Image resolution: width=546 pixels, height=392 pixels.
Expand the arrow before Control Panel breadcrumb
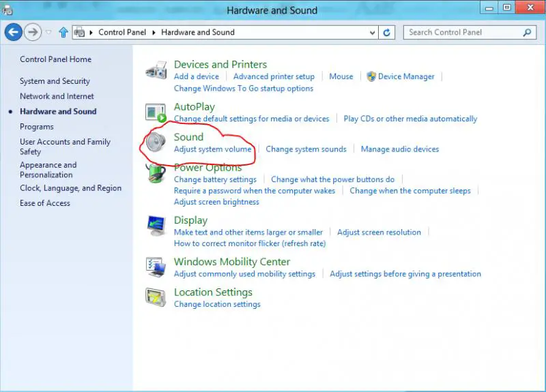tap(91, 33)
